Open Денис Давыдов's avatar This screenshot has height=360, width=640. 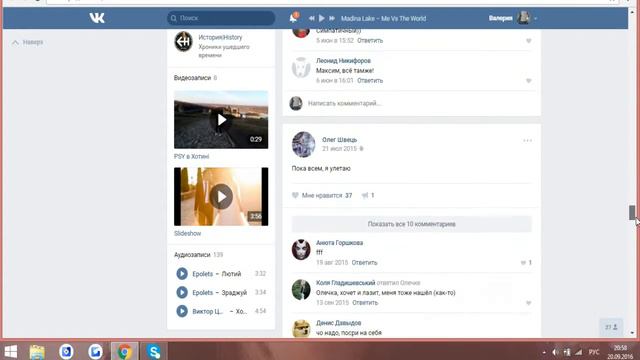(301, 329)
